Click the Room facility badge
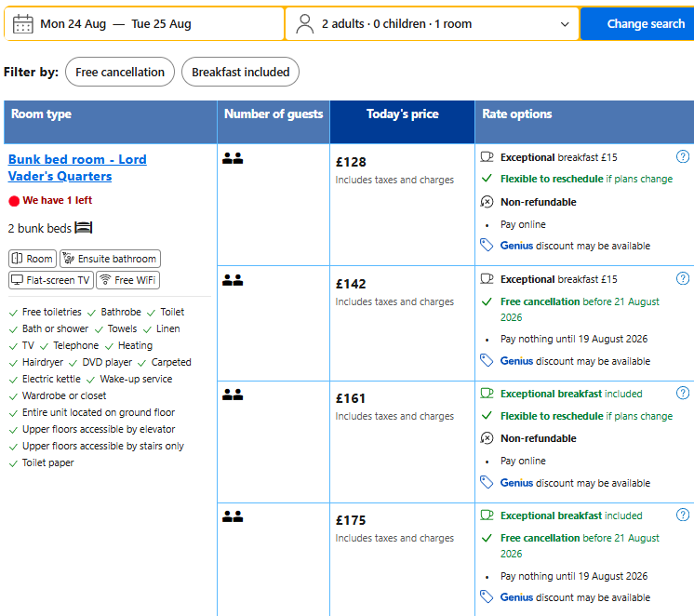Screen dimensions: 694x616 pyautogui.click(x=33, y=259)
